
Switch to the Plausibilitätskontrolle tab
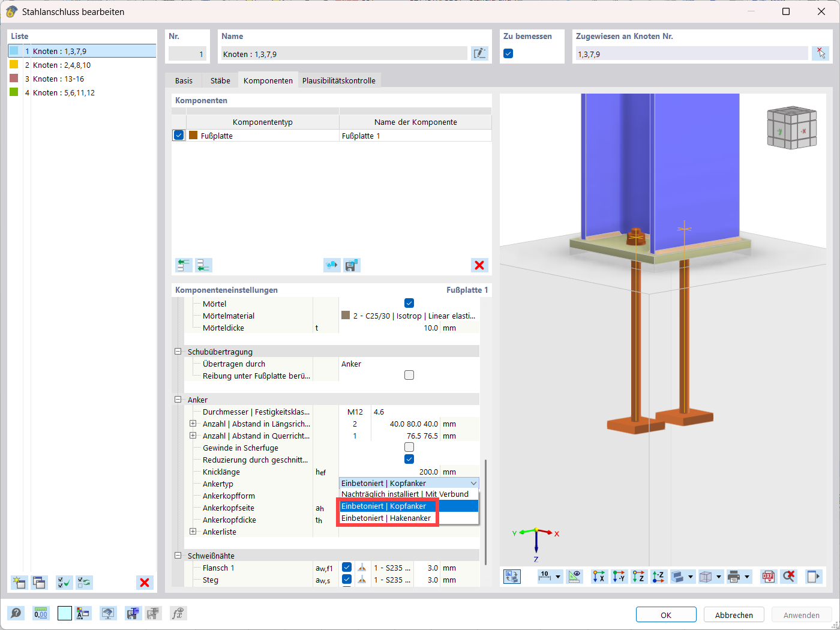[x=339, y=80]
